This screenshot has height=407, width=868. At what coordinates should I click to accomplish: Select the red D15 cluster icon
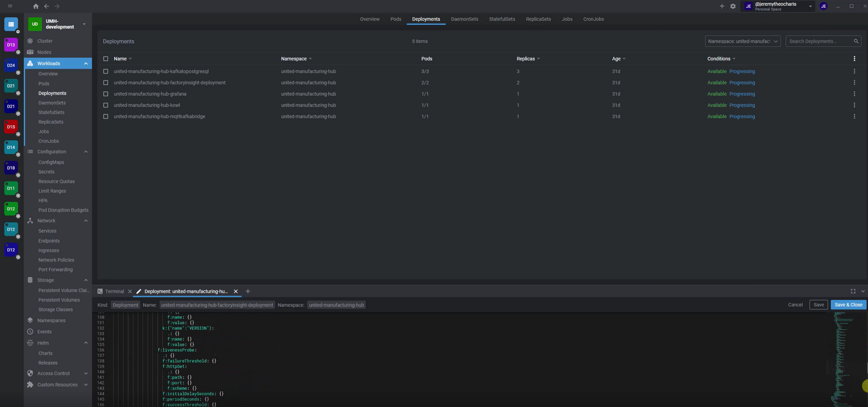click(11, 127)
